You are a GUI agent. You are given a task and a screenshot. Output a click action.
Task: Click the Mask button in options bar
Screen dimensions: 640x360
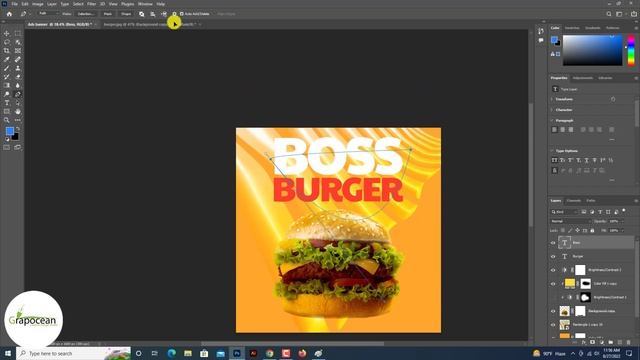[108, 14]
